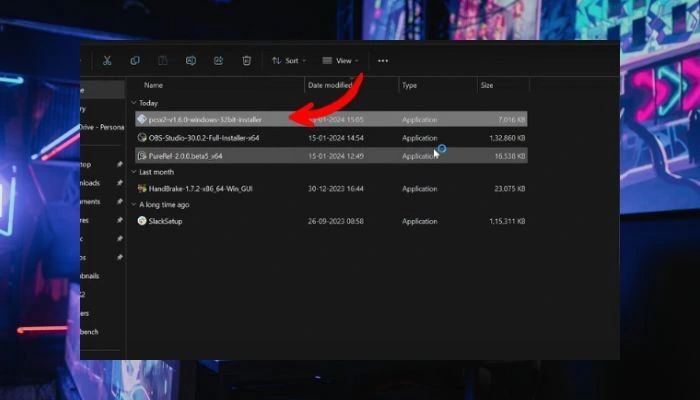Click the OBS Studio installer icon

[x=142, y=138]
